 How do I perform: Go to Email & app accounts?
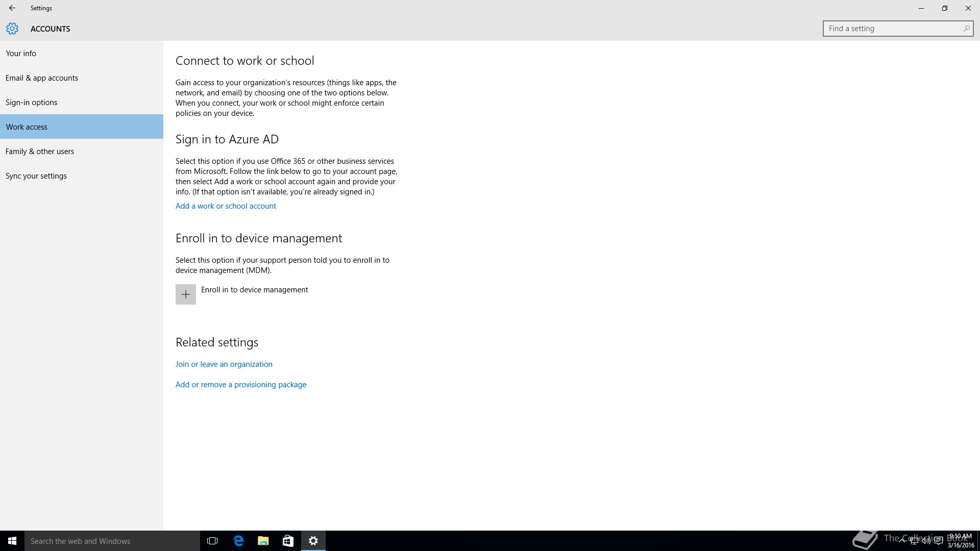[82, 78]
